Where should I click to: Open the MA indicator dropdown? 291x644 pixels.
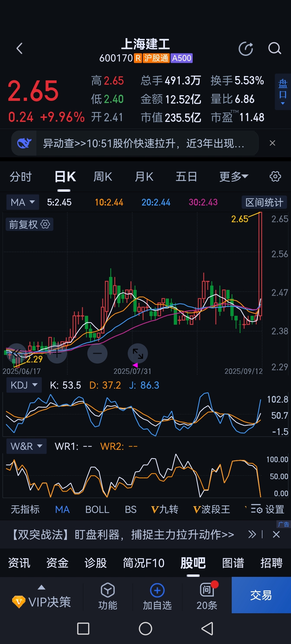(x=23, y=202)
